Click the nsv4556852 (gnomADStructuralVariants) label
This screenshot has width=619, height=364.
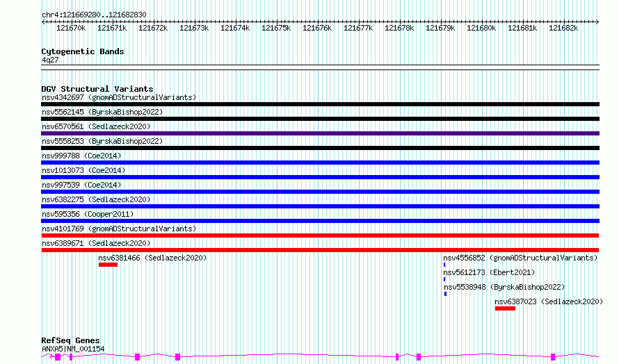520,258
